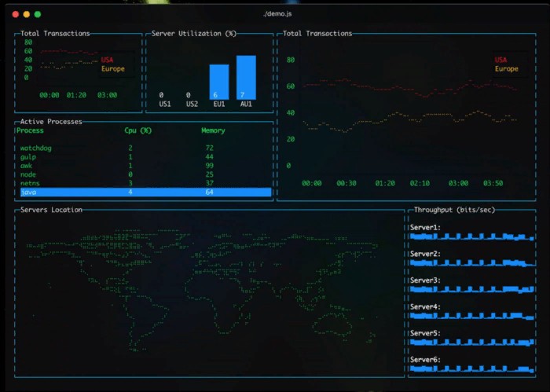This screenshot has height=392, width=550.
Task: Click the Europe legend in the large transactions chart
Action: 507,68
